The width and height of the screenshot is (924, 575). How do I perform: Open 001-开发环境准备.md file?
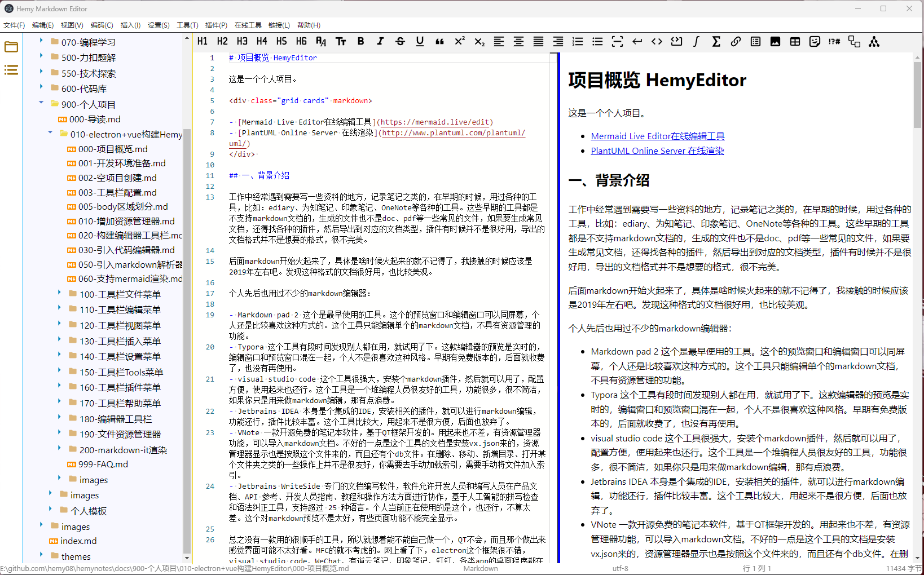(x=122, y=163)
